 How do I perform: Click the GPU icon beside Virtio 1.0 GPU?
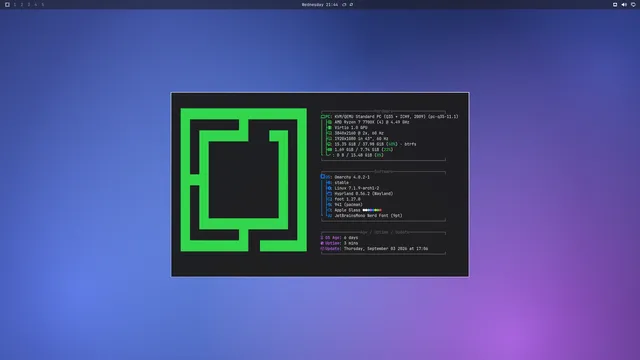(x=330, y=128)
